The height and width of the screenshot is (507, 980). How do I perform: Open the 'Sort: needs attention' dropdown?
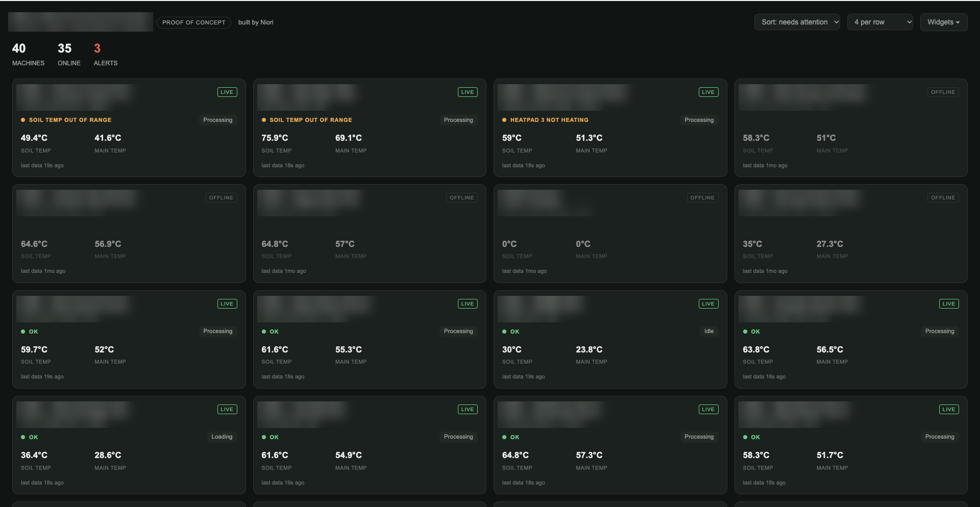coord(797,22)
